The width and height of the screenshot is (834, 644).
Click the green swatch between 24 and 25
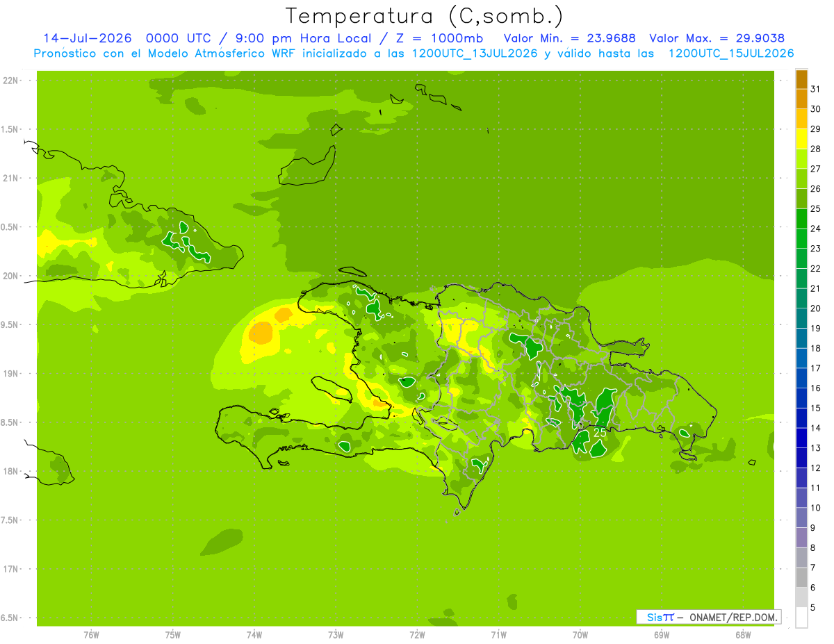pos(801,219)
